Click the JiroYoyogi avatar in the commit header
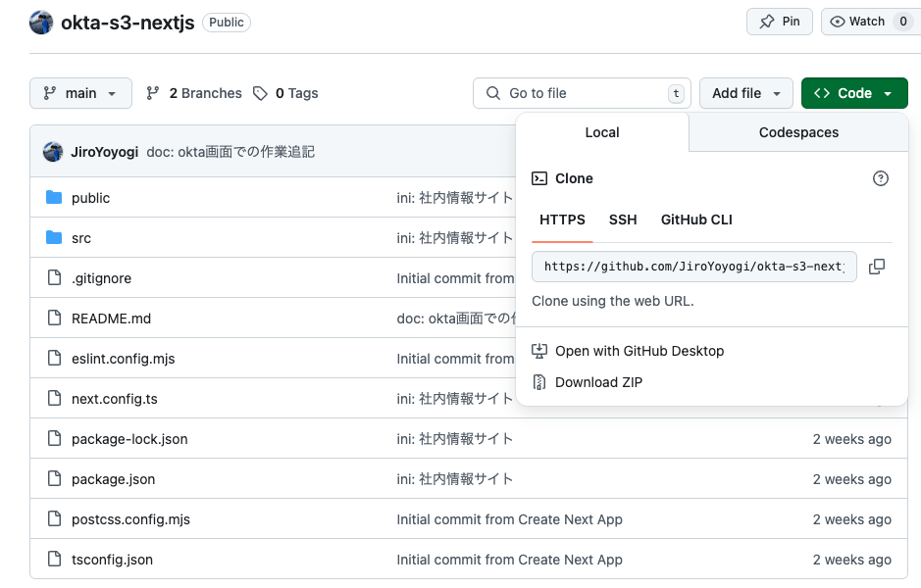Image resolution: width=921 pixels, height=588 pixels. click(53, 152)
